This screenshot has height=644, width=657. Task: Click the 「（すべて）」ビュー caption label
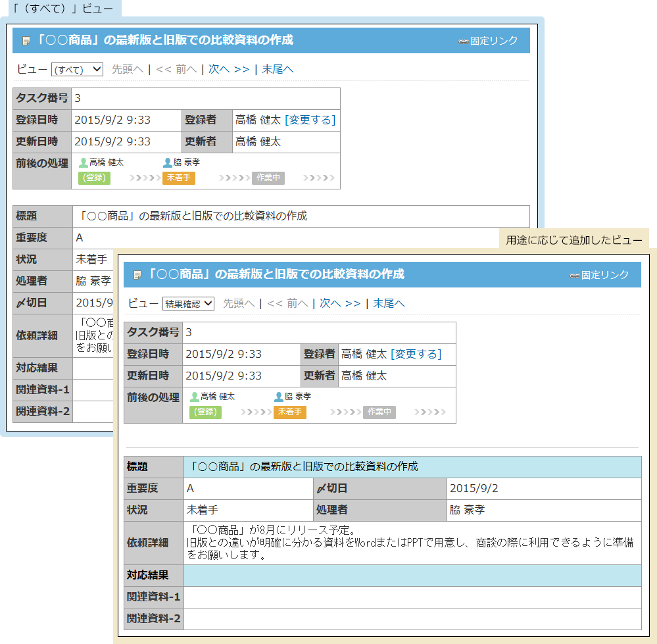coord(63,9)
